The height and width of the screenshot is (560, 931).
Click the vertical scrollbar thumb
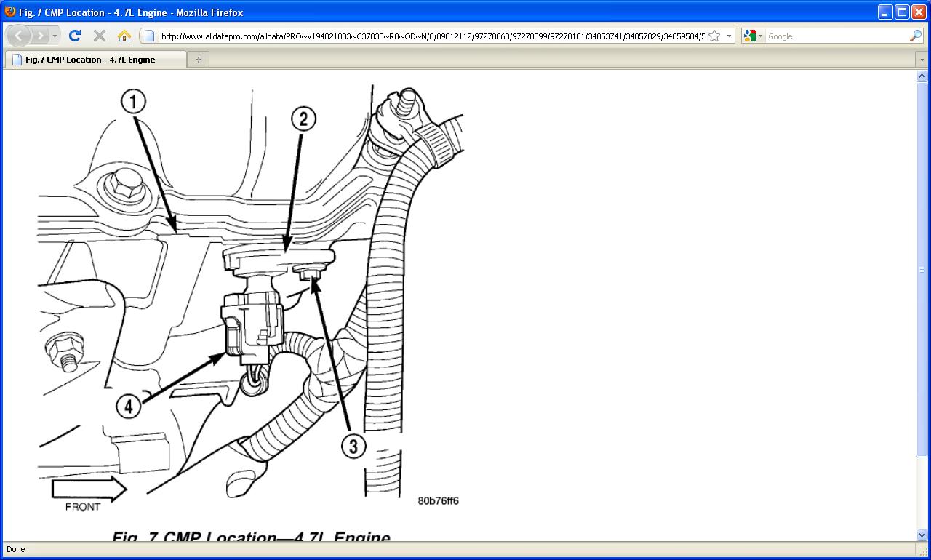point(922,269)
